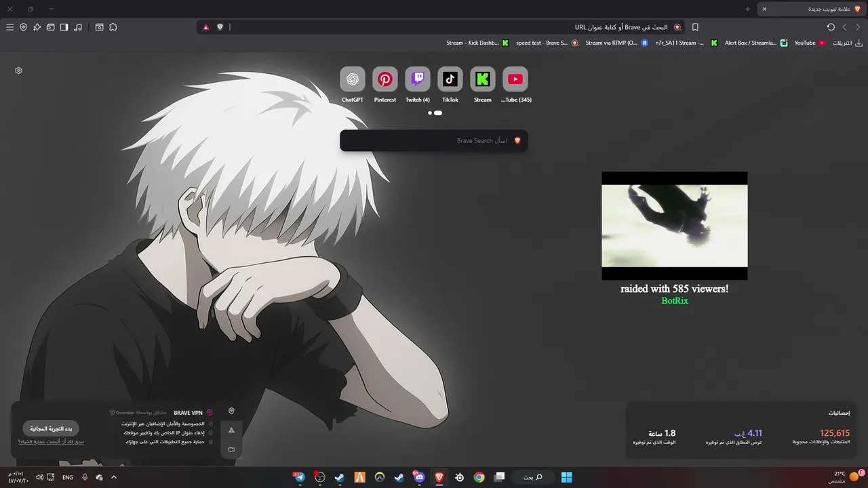The width and height of the screenshot is (868, 488).
Task: Select the Talk camera widget tab icon
Action: point(231,449)
